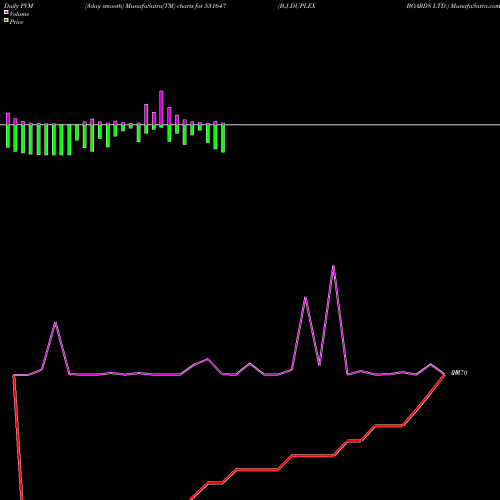Click the red-green Price legend swatch
This screenshot has width=500, height=500.
tap(6, 20)
